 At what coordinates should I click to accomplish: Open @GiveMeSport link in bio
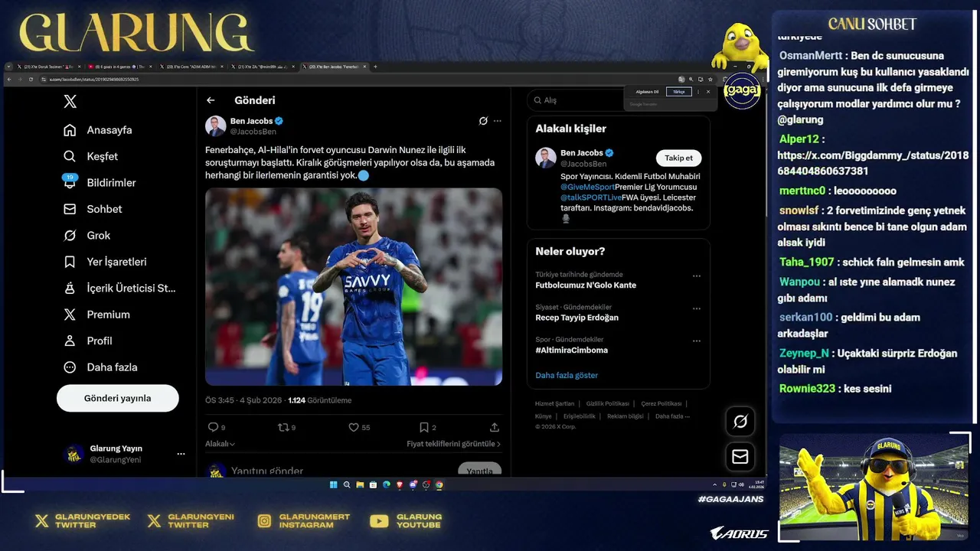(x=588, y=187)
